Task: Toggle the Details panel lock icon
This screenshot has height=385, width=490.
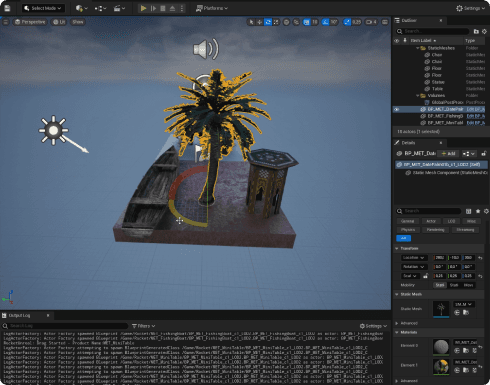Action: pos(484,154)
